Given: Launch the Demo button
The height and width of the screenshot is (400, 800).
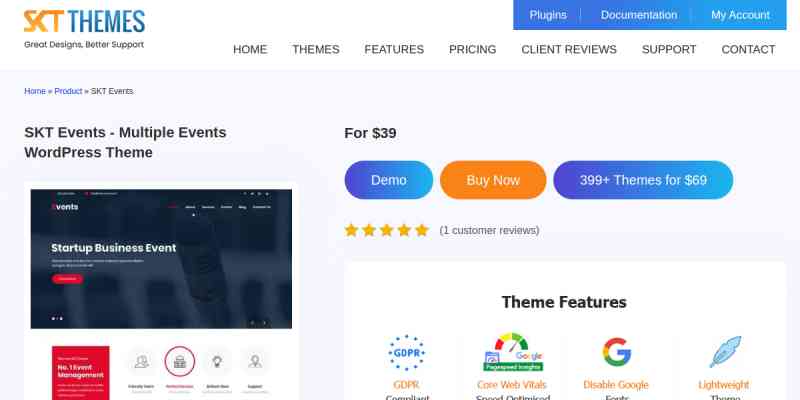Looking at the screenshot, I should (389, 180).
